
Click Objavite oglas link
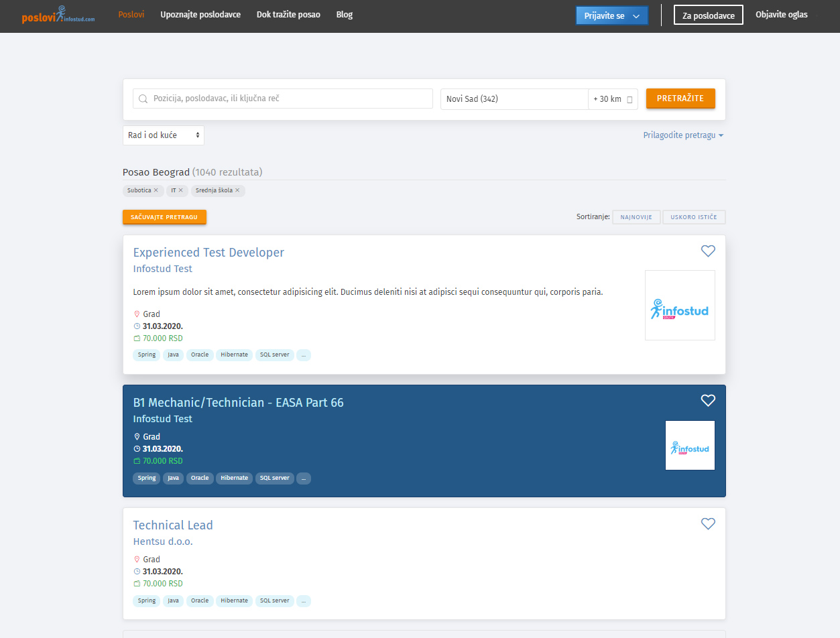(782, 15)
